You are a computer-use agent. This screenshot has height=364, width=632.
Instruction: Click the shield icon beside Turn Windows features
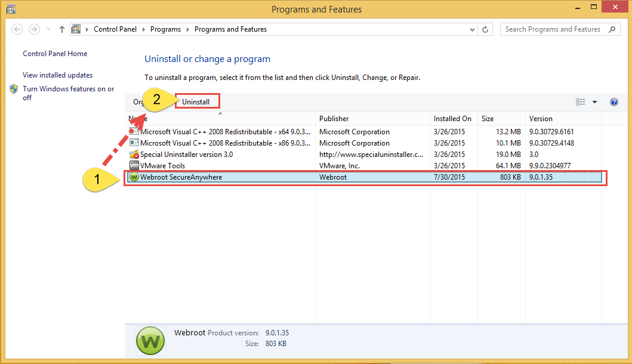[14, 89]
